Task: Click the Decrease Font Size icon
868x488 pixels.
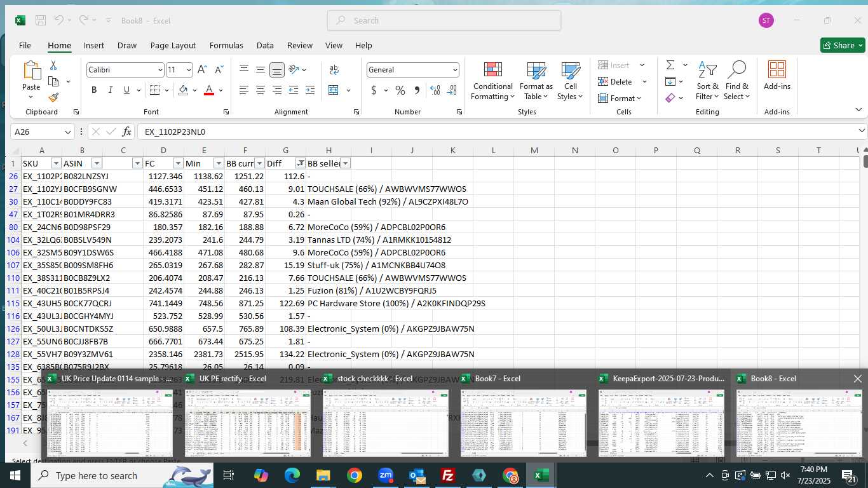Action: (219, 70)
